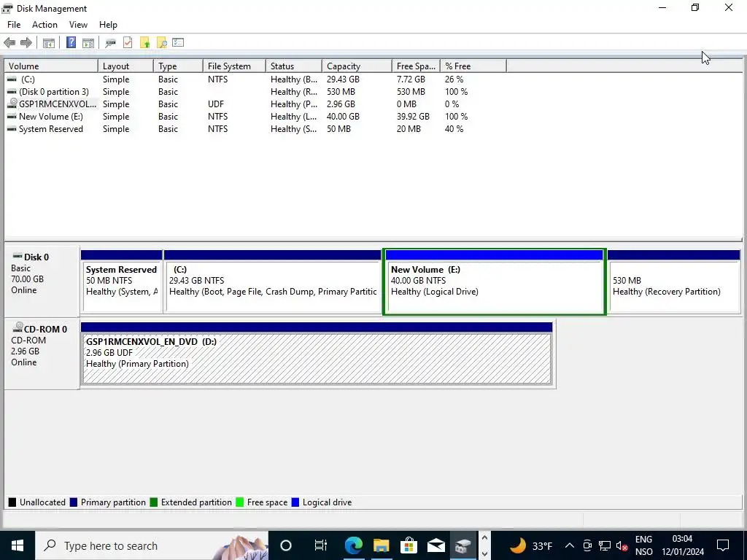Click the CD-ROM 0 disc icon
The image size is (747, 560).
(18, 327)
